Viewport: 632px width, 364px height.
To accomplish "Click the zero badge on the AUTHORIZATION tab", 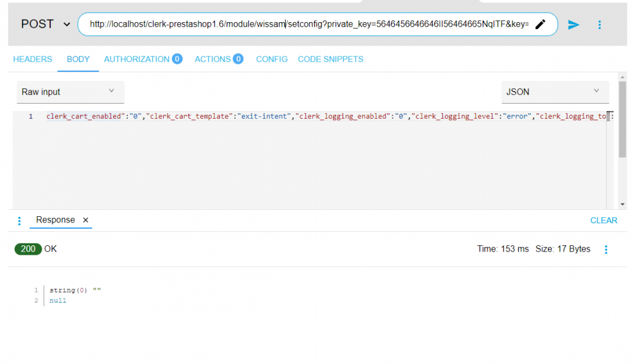I will tap(177, 59).
